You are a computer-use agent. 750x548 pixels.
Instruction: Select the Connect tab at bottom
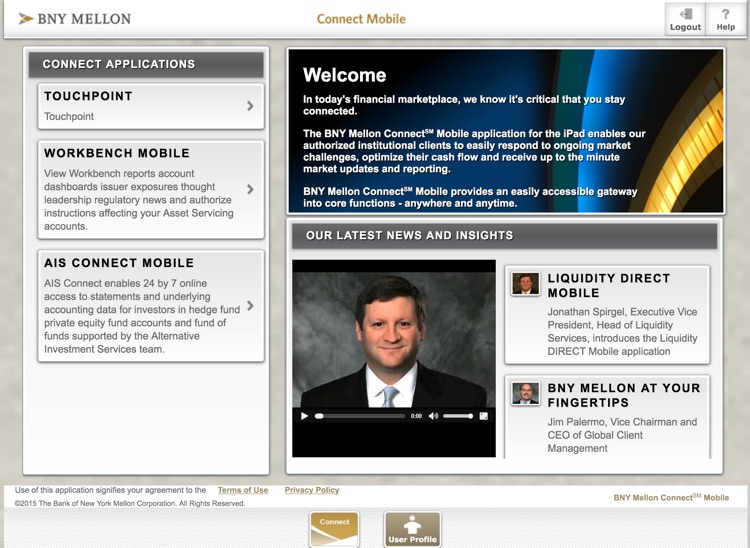pyautogui.click(x=334, y=529)
